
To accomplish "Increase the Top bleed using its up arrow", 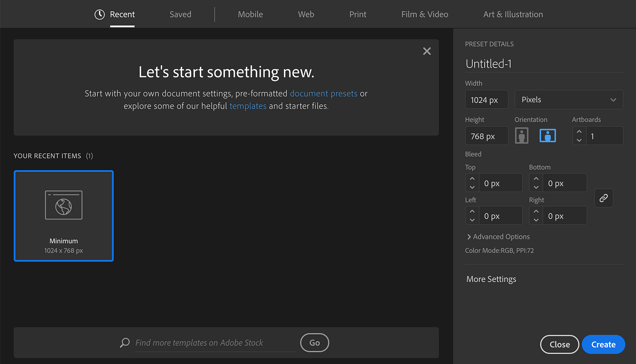I will tap(472, 179).
